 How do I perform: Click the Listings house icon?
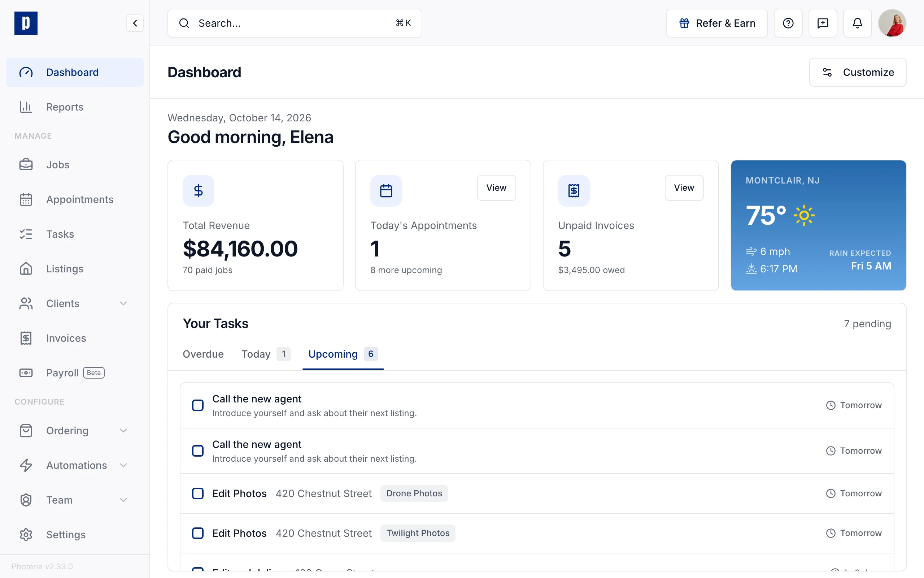(x=26, y=269)
